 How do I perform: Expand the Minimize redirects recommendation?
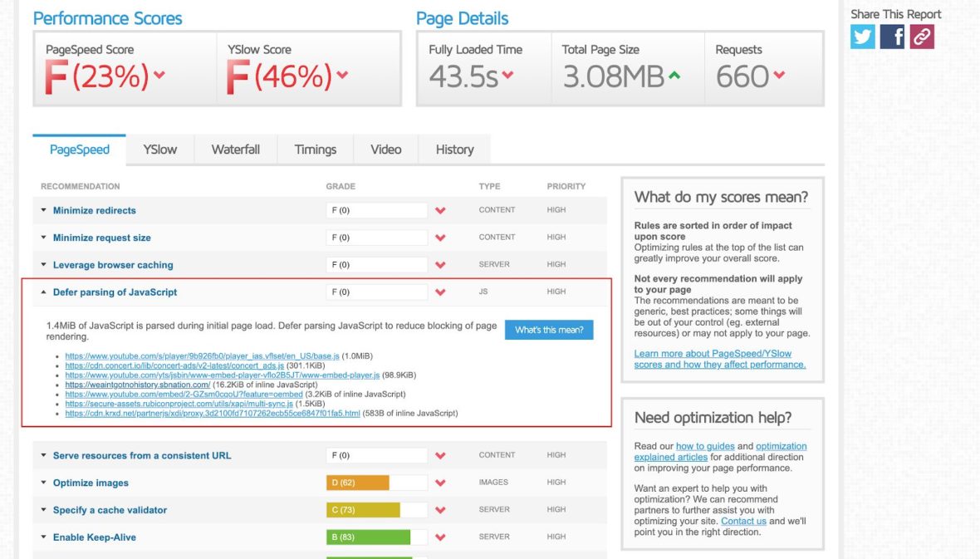(x=94, y=211)
